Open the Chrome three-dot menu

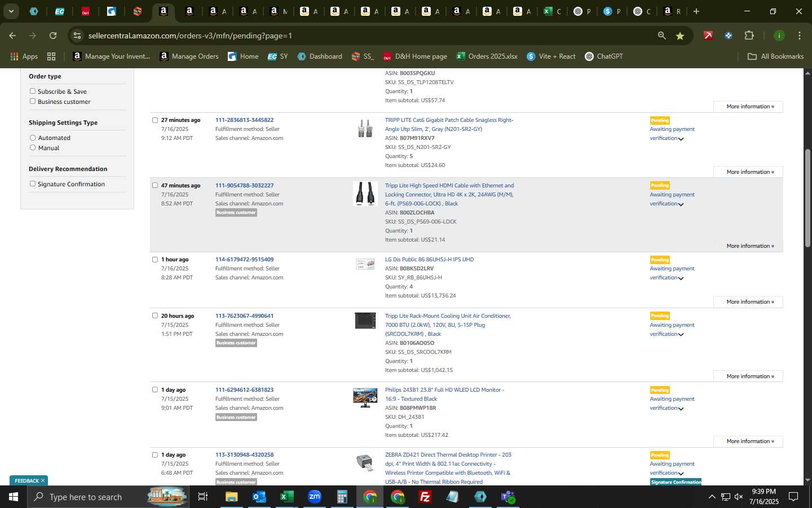[x=799, y=36]
